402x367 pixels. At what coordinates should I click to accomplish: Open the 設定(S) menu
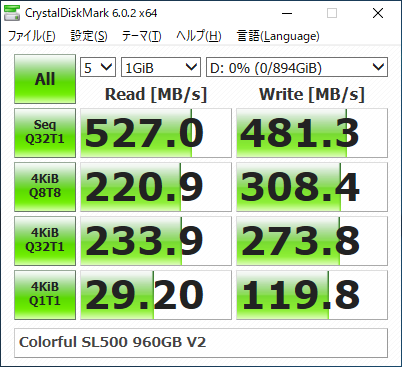[x=89, y=36]
